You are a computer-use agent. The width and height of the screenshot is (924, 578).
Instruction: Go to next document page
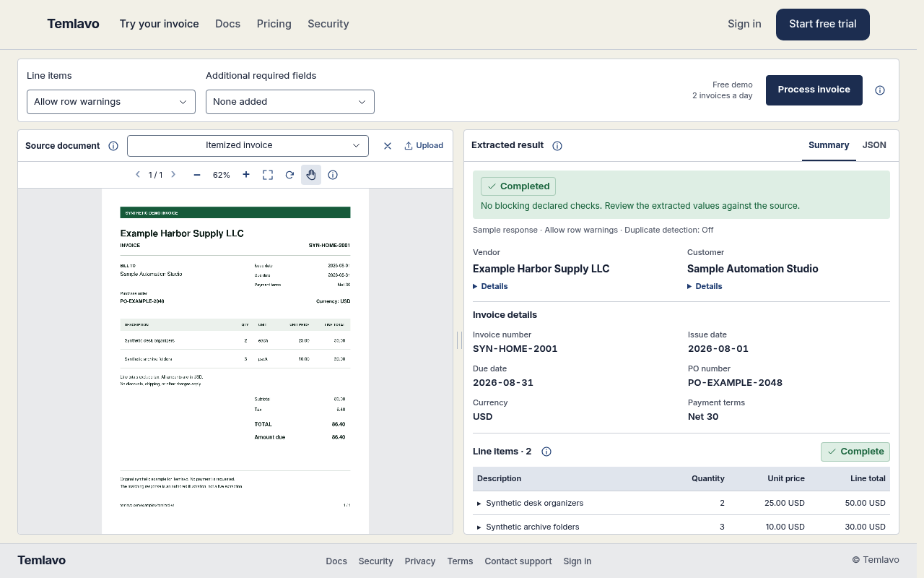[x=173, y=175]
